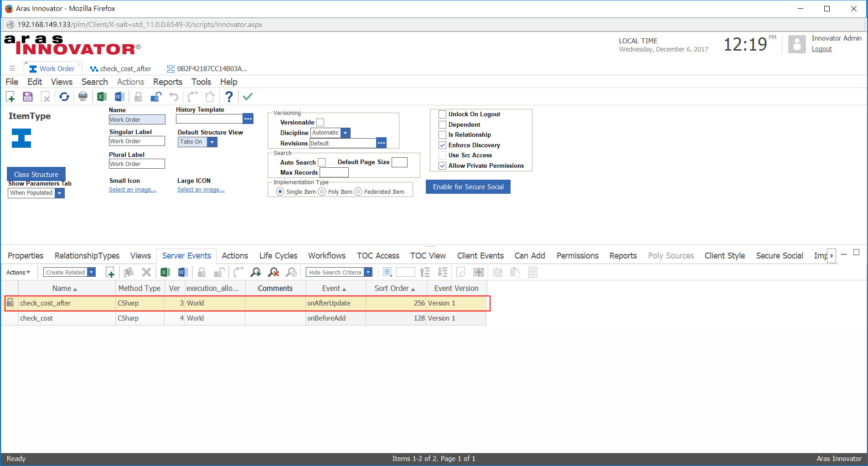Screen dimensions: 868x466
Task: Click the lock icon on check_cost_after row
Action: (x=10, y=303)
